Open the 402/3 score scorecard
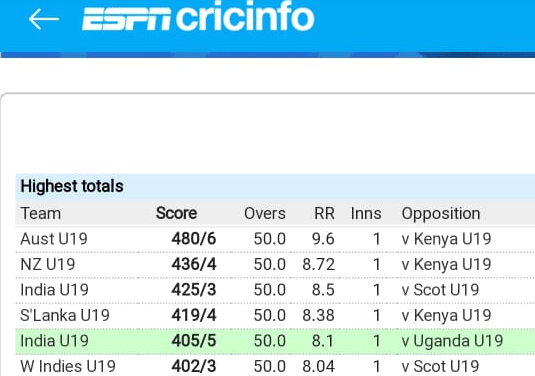 [194, 366]
